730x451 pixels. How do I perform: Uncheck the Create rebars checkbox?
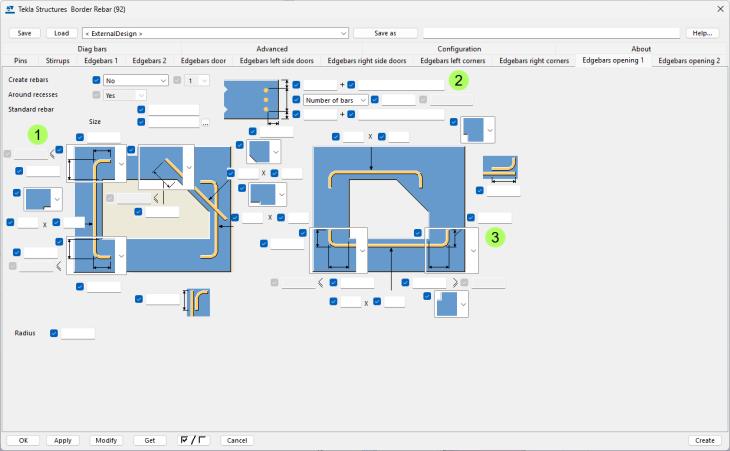[x=96, y=80]
